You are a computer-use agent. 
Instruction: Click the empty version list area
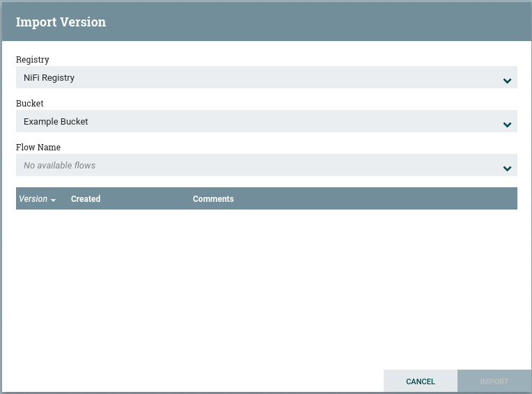tap(266, 285)
